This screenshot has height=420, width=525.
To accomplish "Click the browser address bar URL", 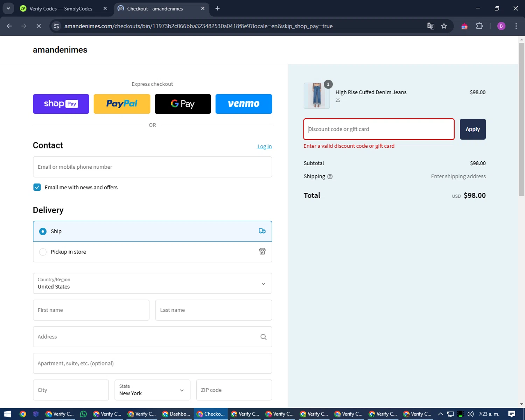I will [198, 26].
